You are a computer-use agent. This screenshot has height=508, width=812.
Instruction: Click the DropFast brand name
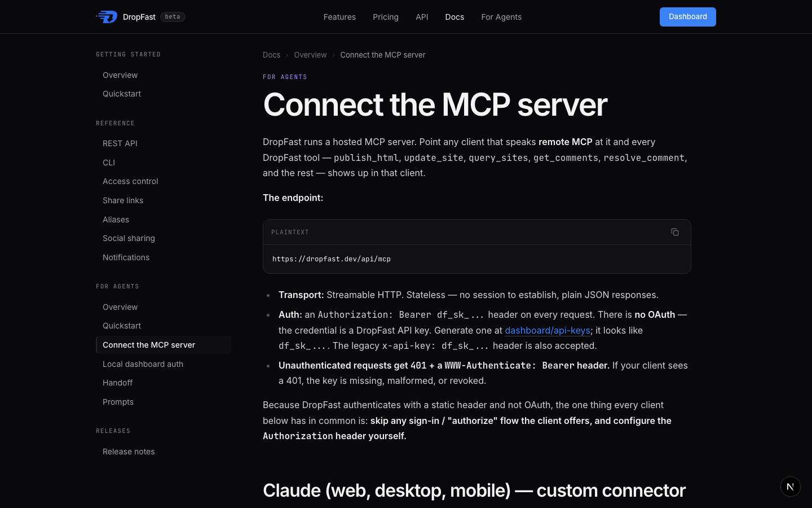pyautogui.click(x=139, y=17)
